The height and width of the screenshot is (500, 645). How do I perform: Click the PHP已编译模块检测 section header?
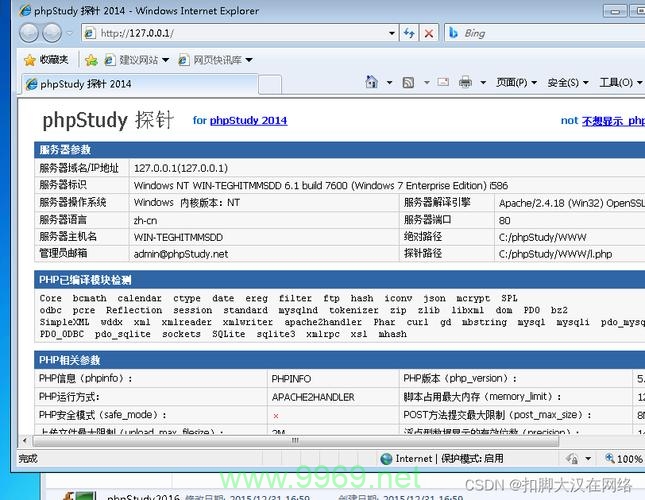(x=339, y=280)
